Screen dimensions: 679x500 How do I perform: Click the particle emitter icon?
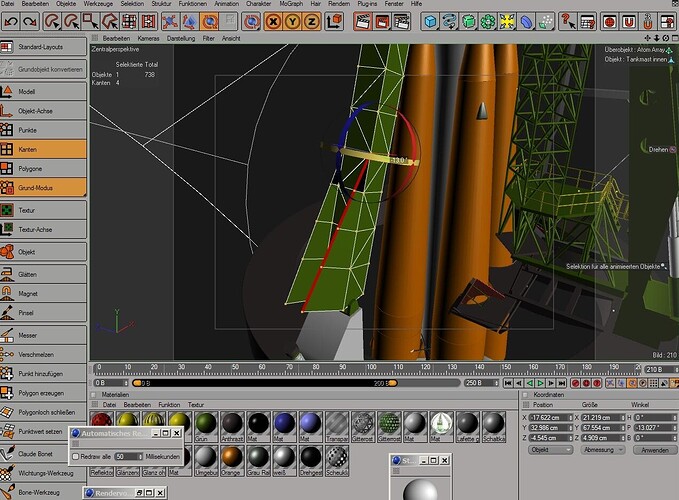coord(545,21)
